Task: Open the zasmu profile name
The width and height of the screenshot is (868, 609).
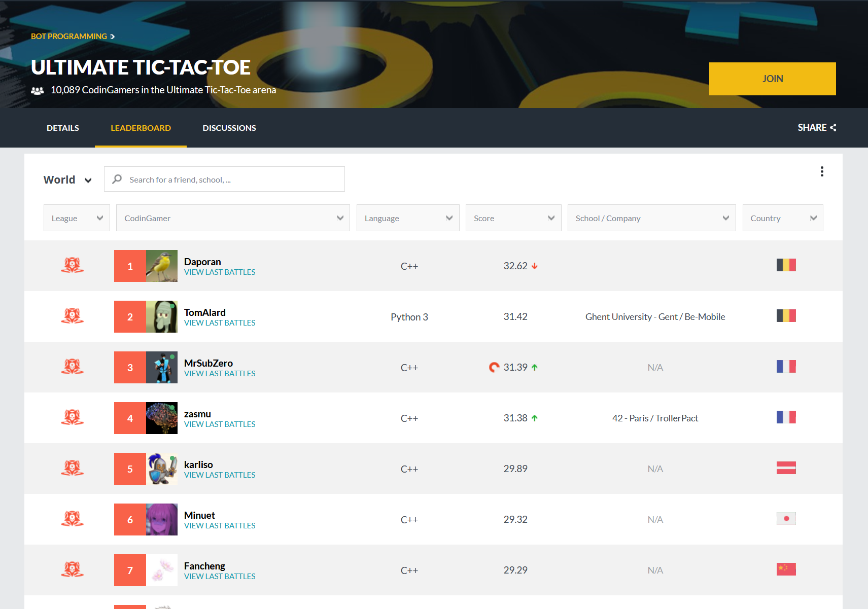Action: [197, 414]
